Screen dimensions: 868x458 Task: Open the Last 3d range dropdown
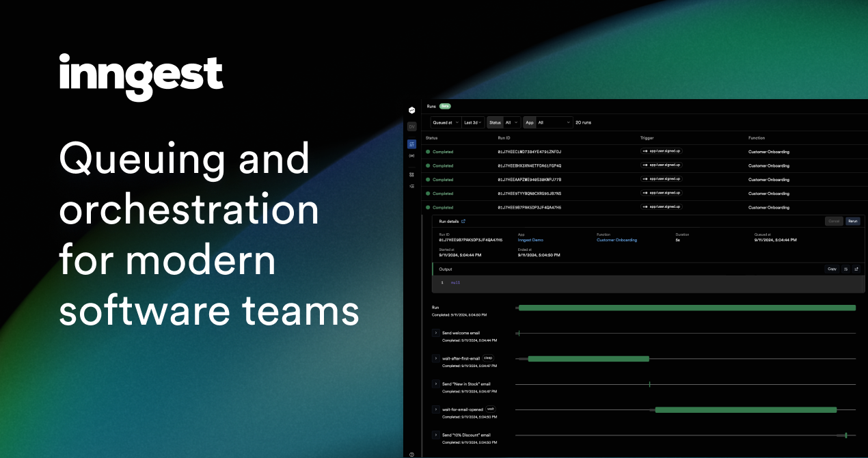tap(473, 122)
